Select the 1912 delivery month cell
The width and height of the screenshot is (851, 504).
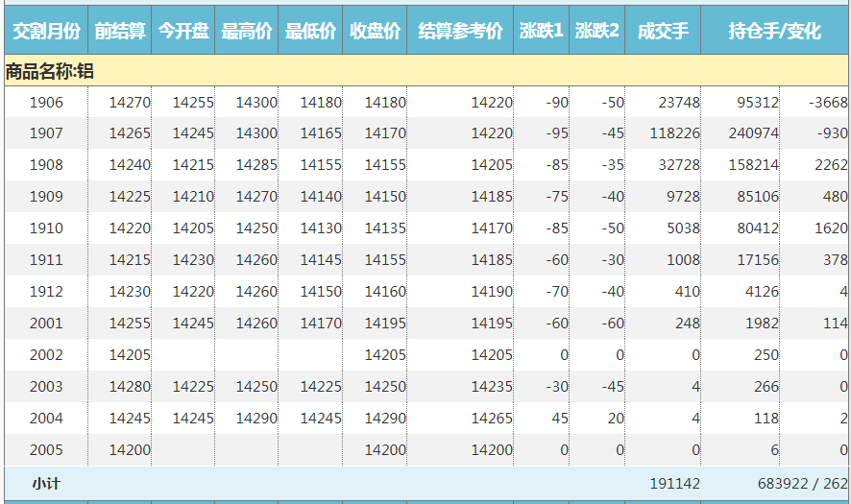(46, 292)
